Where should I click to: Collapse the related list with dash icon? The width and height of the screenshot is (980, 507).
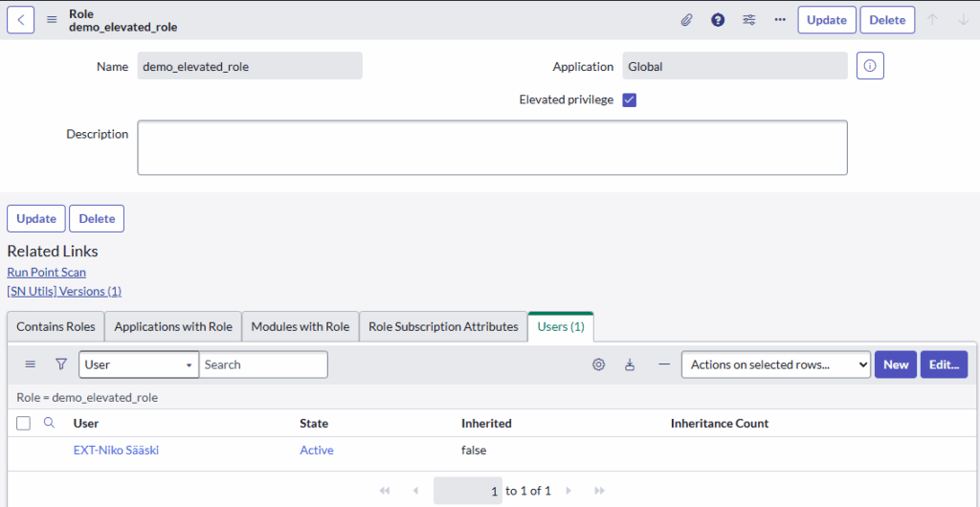coord(664,364)
